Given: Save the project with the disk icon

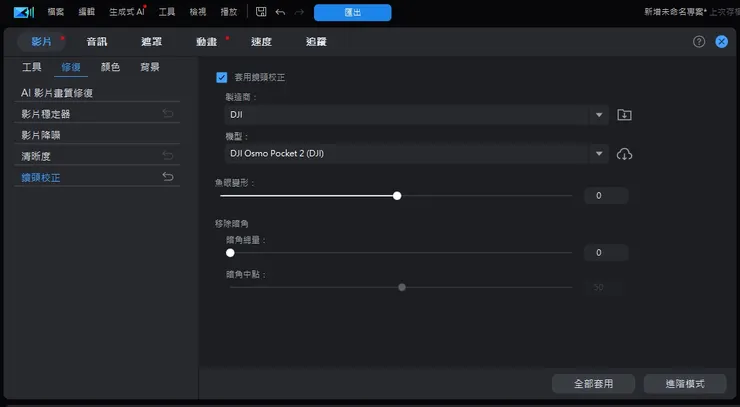Looking at the screenshot, I should click(x=261, y=12).
